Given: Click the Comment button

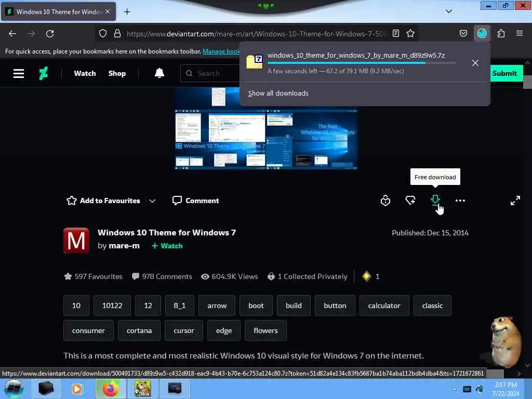Looking at the screenshot, I should tap(196, 201).
